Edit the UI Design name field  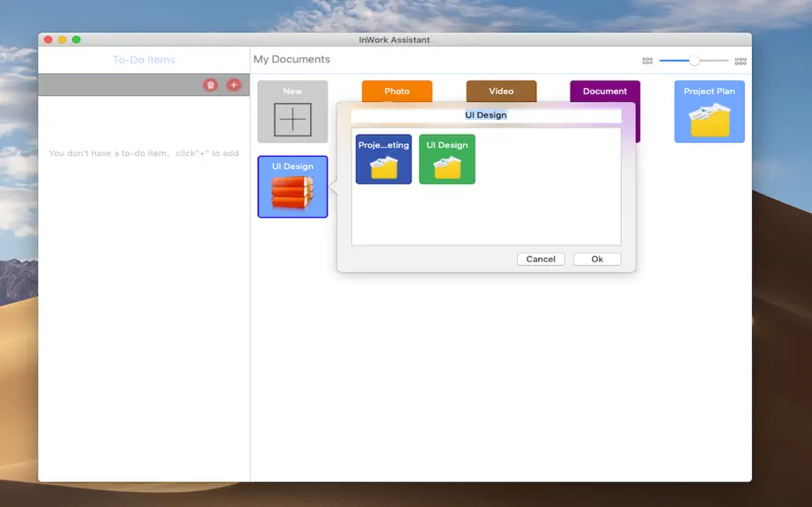[x=486, y=115]
